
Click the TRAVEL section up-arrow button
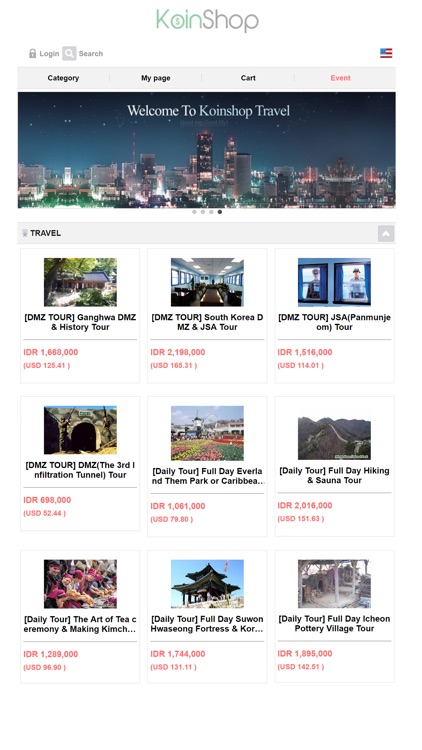click(x=386, y=233)
